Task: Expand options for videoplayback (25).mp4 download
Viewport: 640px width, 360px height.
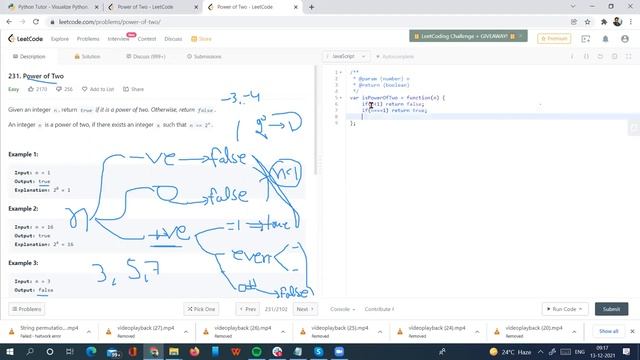Action: click(x=380, y=332)
